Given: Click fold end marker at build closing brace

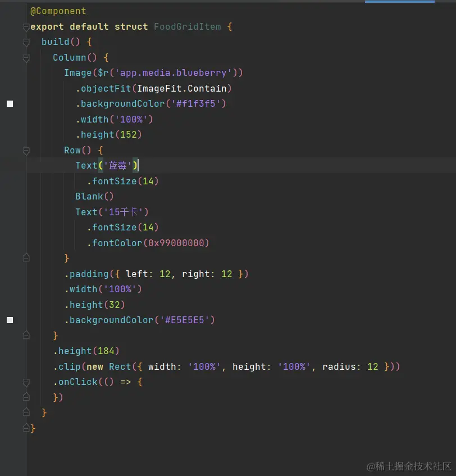Looking at the screenshot, I should pos(26,412).
